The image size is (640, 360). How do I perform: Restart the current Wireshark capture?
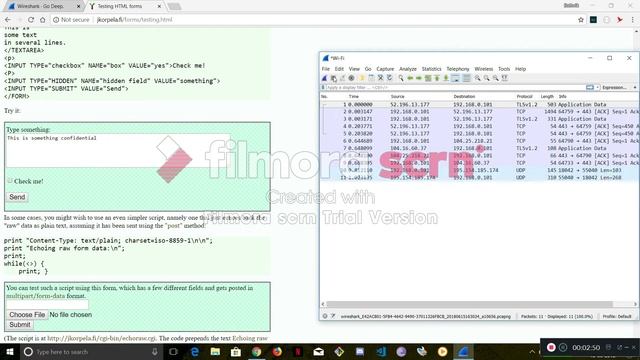[x=342, y=78]
